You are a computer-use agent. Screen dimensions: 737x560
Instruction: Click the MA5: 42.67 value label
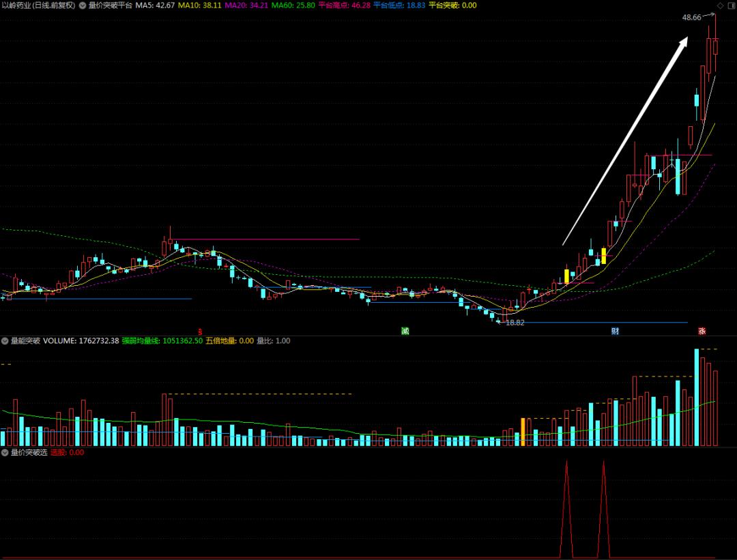click(x=155, y=5)
